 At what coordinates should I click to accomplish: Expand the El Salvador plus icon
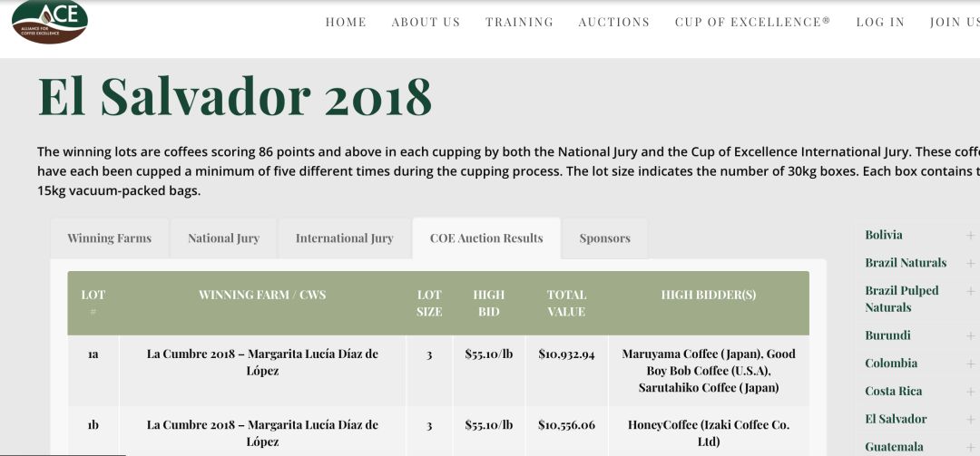[x=970, y=420]
